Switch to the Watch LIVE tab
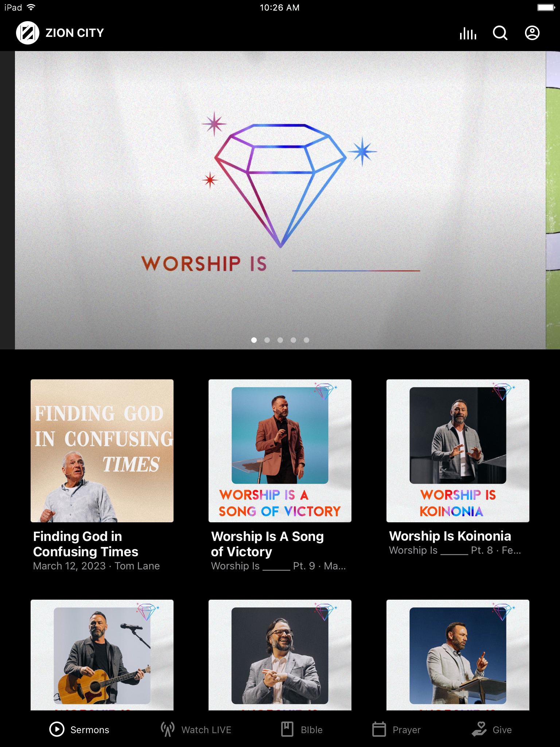The width and height of the screenshot is (560, 747). 196,729
